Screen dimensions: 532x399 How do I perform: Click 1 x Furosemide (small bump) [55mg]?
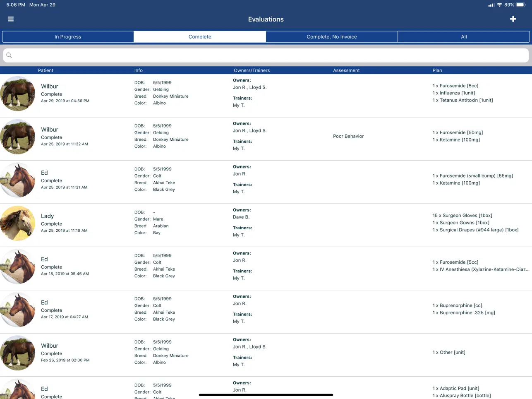pos(473,176)
